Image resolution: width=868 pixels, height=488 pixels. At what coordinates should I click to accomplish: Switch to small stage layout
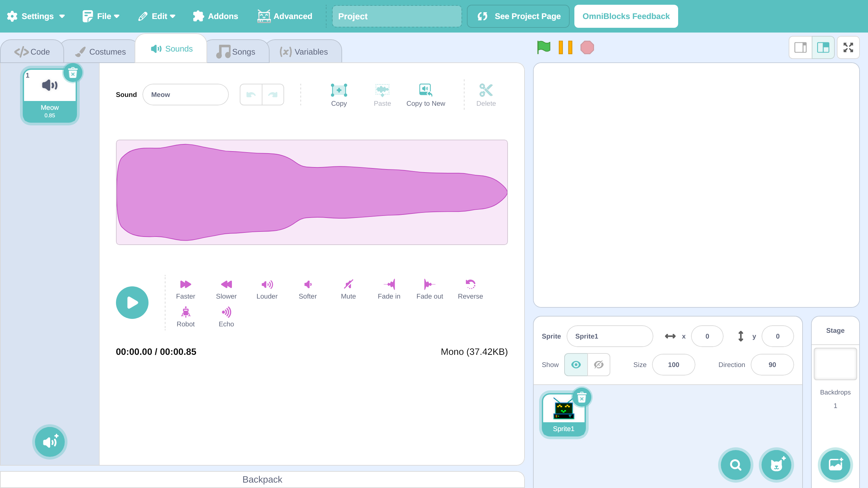[x=801, y=47]
